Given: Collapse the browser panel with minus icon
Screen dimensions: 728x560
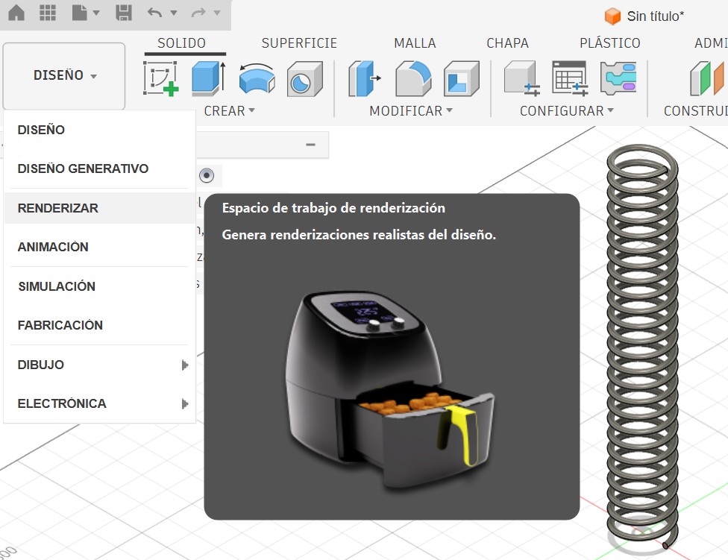Looking at the screenshot, I should (x=310, y=145).
